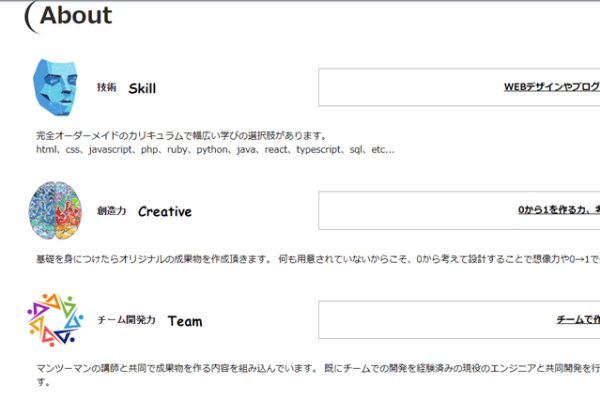Screen dimensions: 600x400
Task: Click the multicolor team circle icon
Action: pyautogui.click(x=52, y=319)
